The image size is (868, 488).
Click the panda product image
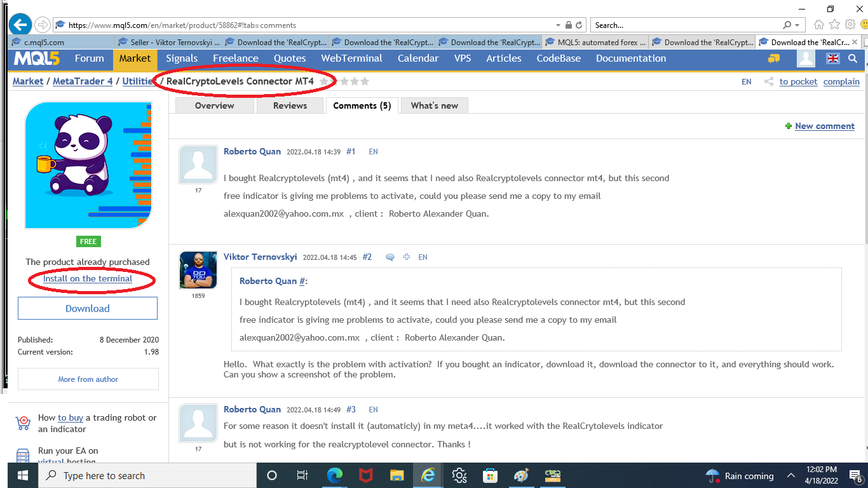coord(88,165)
